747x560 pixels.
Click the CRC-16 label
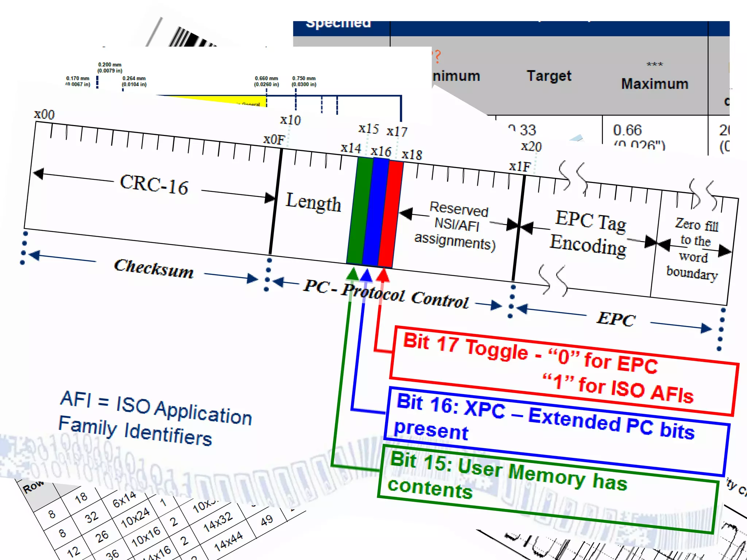[154, 184]
